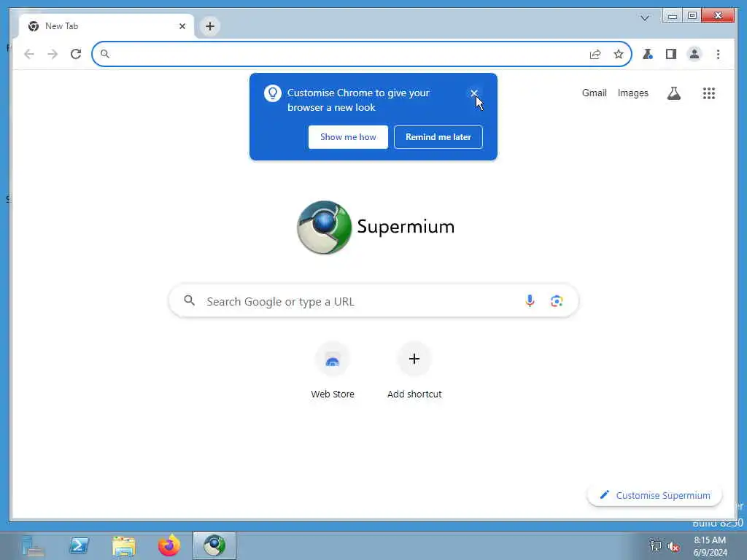Image resolution: width=747 pixels, height=560 pixels.
Task: Click the muted volume tray icon
Action: tap(673, 546)
